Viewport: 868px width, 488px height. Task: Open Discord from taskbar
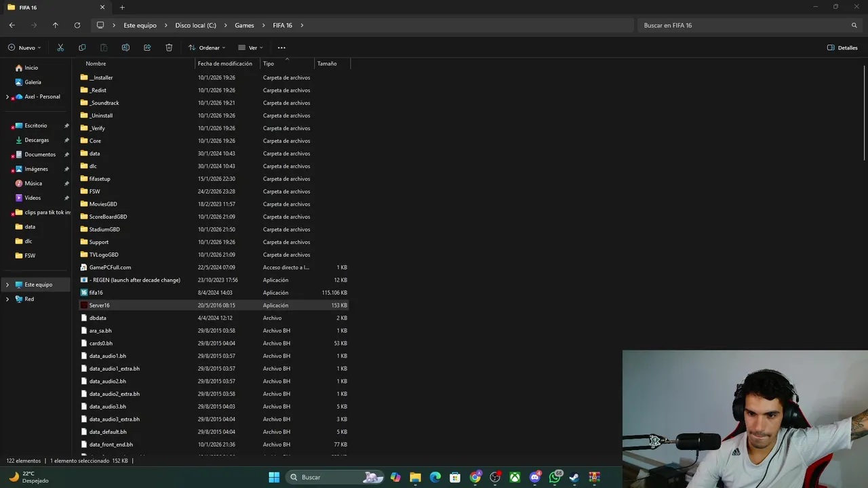point(535,477)
